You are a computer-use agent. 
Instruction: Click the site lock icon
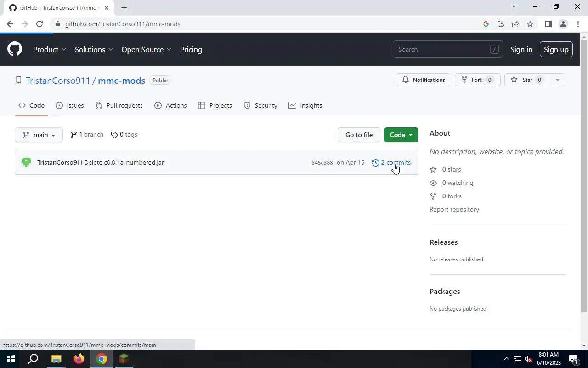(57, 24)
